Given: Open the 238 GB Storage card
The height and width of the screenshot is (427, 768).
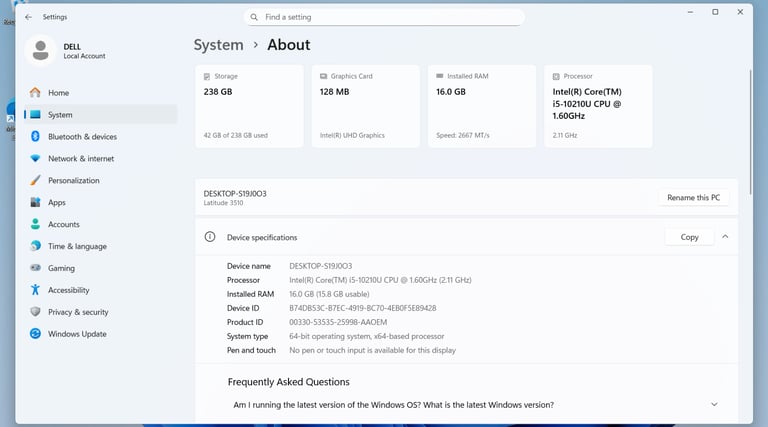Looking at the screenshot, I should 249,106.
